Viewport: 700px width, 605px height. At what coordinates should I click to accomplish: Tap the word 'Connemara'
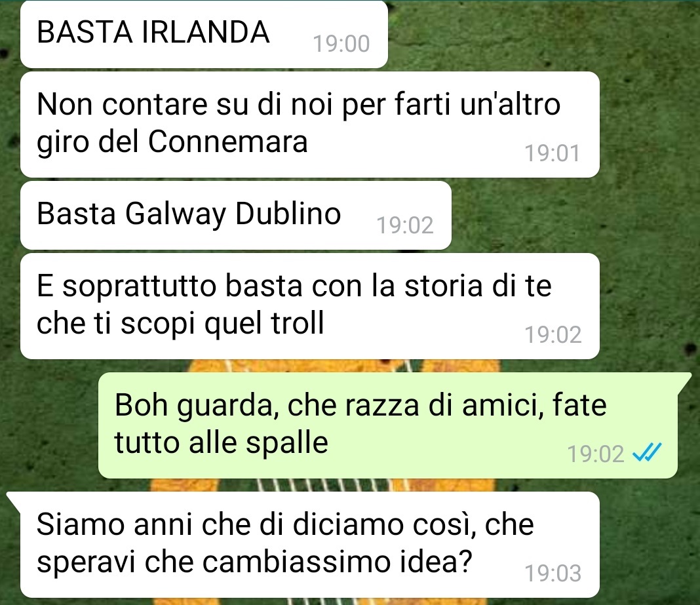(227, 142)
